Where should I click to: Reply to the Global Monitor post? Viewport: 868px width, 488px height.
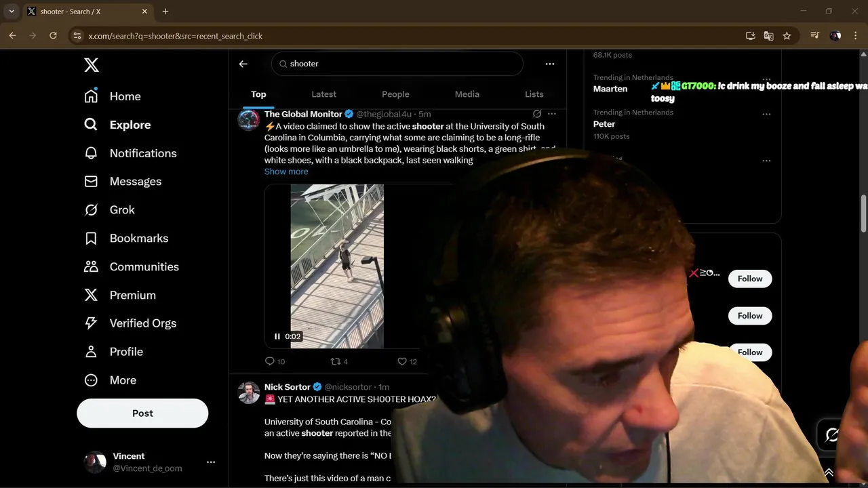click(x=275, y=362)
